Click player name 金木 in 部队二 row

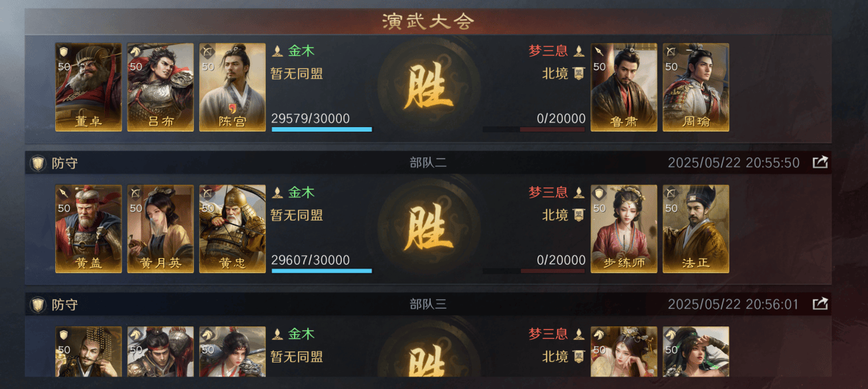[301, 192]
